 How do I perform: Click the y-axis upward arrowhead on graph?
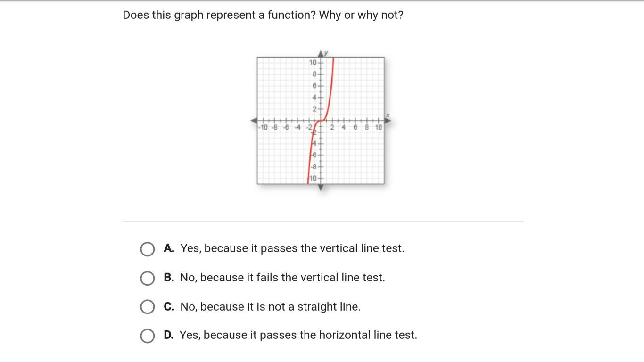pyautogui.click(x=321, y=53)
